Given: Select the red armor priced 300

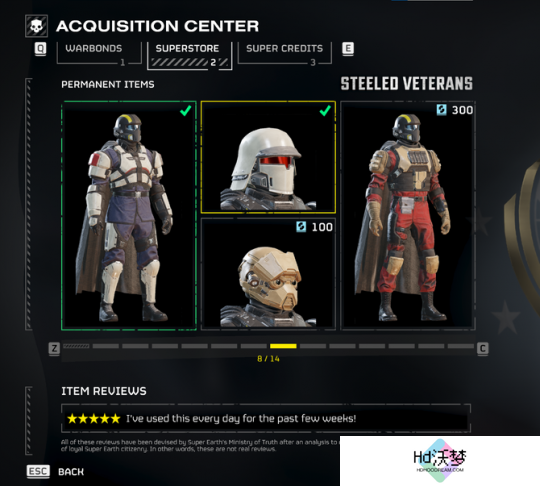Looking at the screenshot, I should pyautogui.click(x=408, y=216).
